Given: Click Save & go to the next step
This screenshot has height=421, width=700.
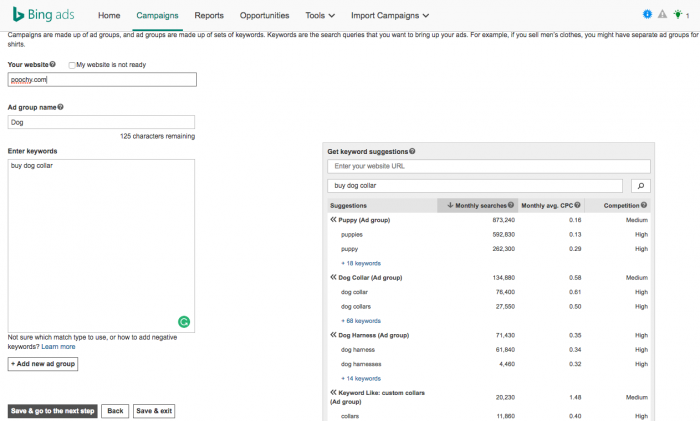Looking at the screenshot, I should pos(52,410).
